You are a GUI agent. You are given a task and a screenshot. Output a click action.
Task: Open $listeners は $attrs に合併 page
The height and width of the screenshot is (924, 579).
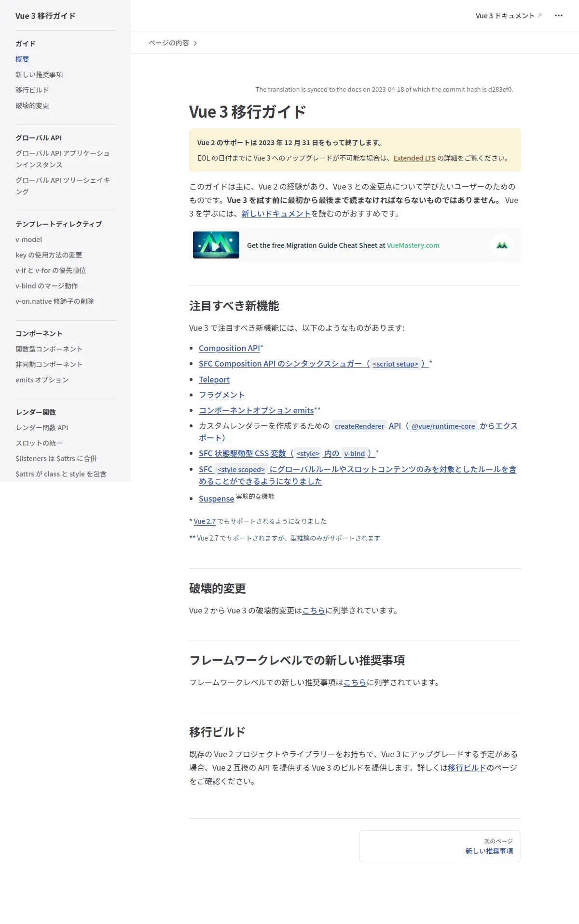coord(56,459)
